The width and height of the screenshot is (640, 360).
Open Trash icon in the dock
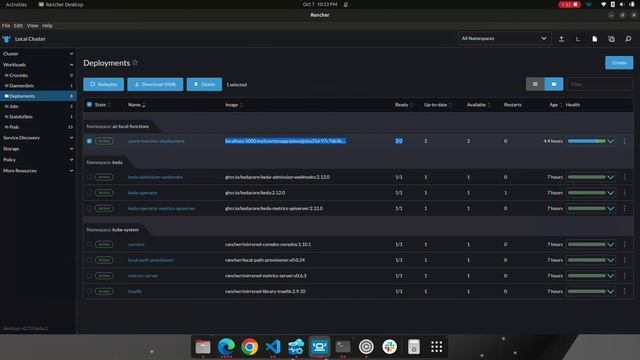click(x=413, y=347)
